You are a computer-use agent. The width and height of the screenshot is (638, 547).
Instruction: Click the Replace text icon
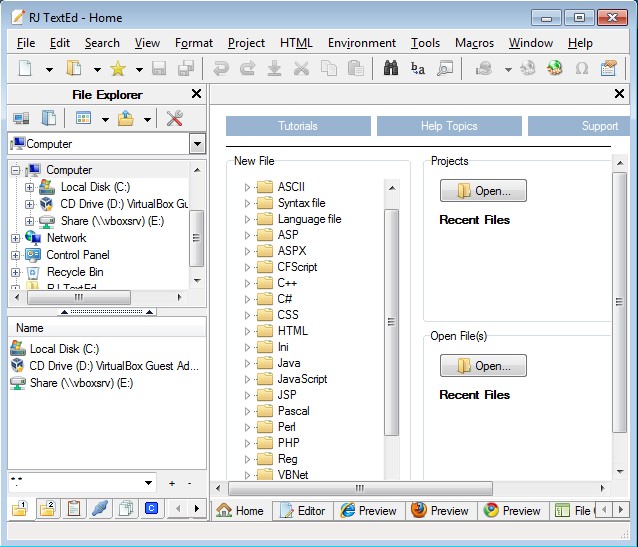click(x=418, y=69)
